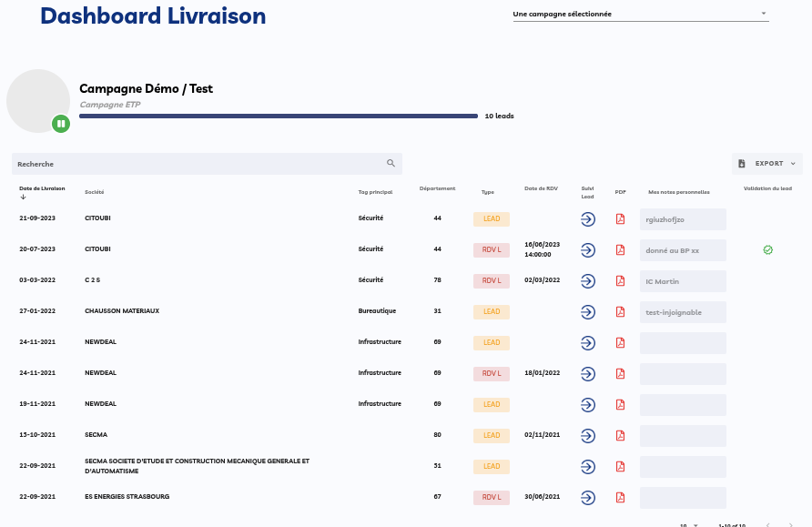Download PDF for C 2 S row
This screenshot has height=527, width=812.
coord(620,281)
